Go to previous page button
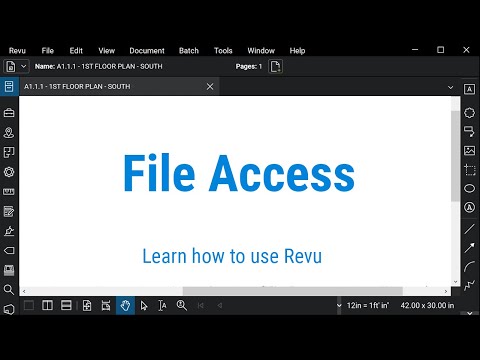Screen dimensions: 480x360 click(x=220, y=305)
